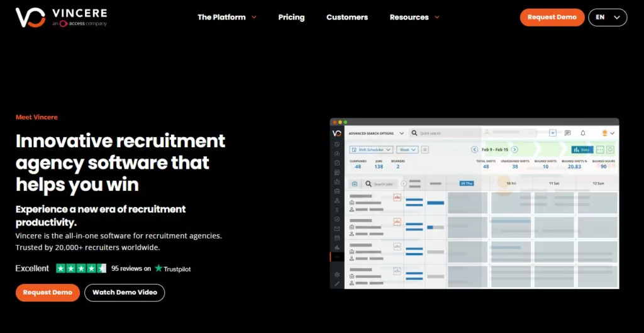The height and width of the screenshot is (333, 644).
Task: Open the user avatar dropdown
Action: [608, 133]
